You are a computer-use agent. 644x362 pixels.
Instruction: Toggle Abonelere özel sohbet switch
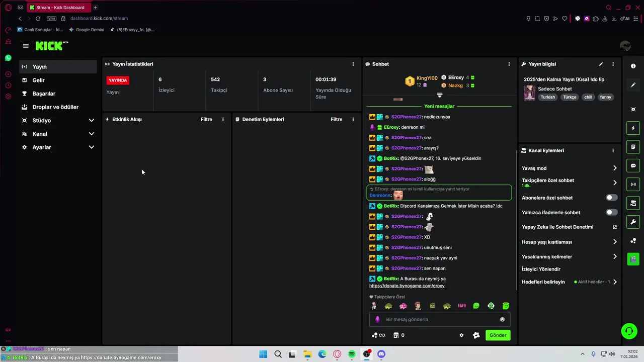[611, 198]
